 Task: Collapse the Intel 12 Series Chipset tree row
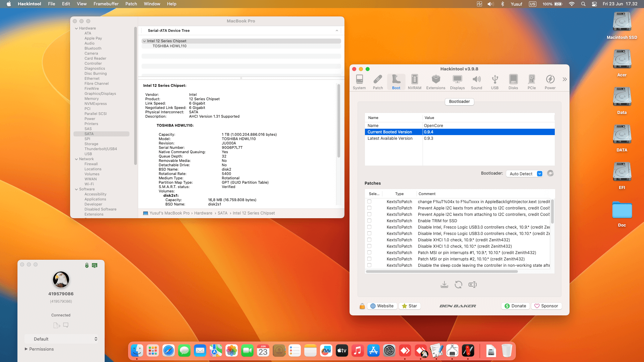pyautogui.click(x=144, y=41)
